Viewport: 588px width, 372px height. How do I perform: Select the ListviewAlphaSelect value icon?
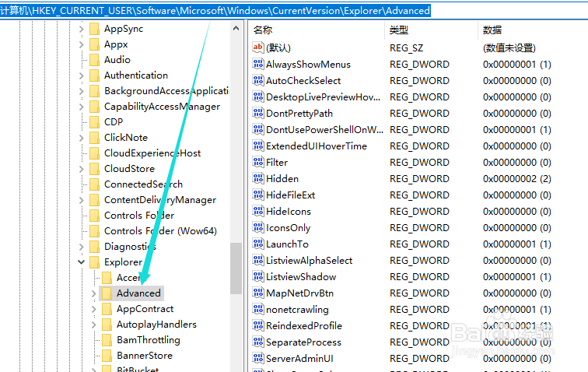click(x=258, y=260)
